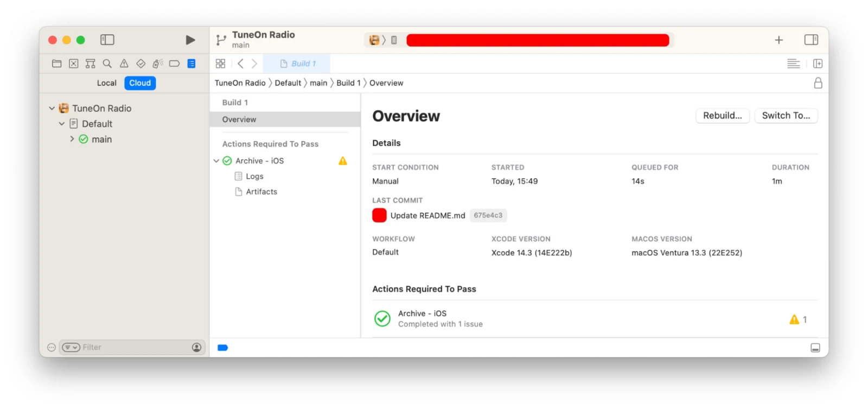Run the TuneOn Radio project
The image size is (868, 409).
[190, 40]
